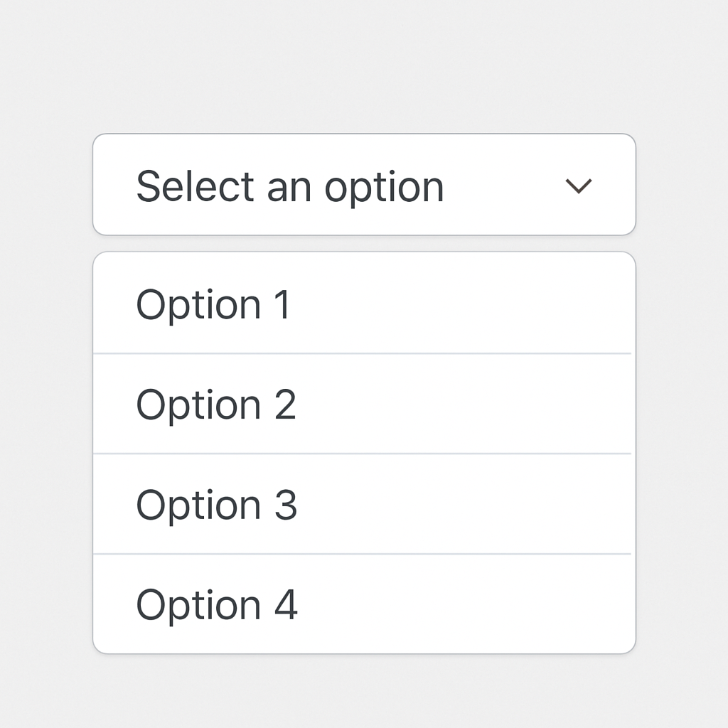Click the Option 4 row at the list bottom
728x728 pixels.
[x=363, y=604]
